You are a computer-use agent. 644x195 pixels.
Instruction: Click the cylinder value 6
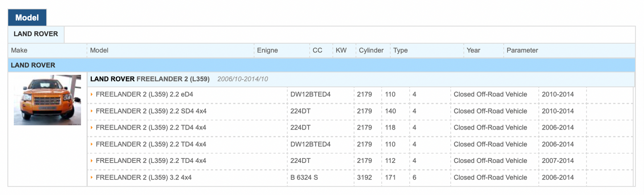[x=414, y=177]
